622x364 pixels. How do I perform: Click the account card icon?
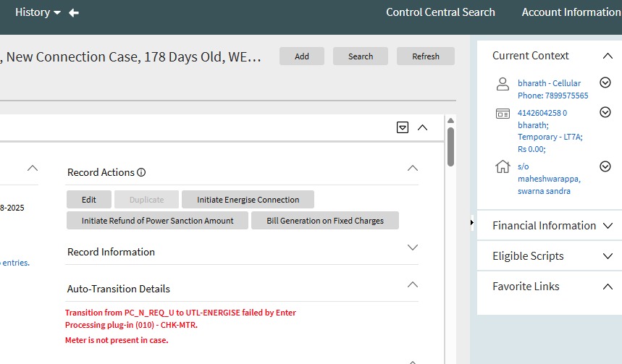point(503,114)
